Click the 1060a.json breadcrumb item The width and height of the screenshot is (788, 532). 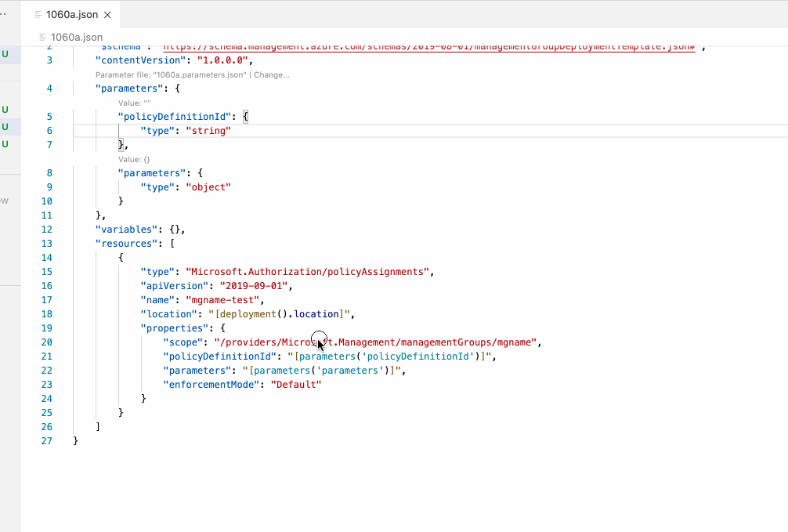pos(77,37)
